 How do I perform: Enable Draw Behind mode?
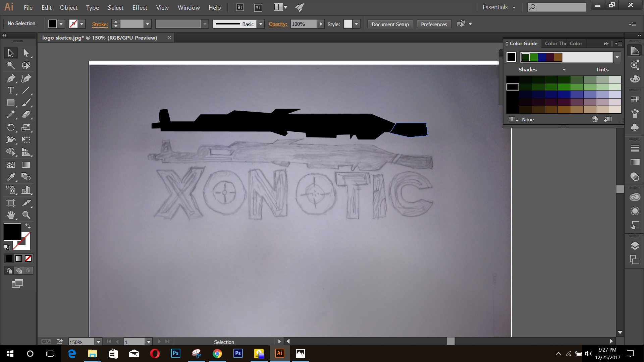coord(19,270)
